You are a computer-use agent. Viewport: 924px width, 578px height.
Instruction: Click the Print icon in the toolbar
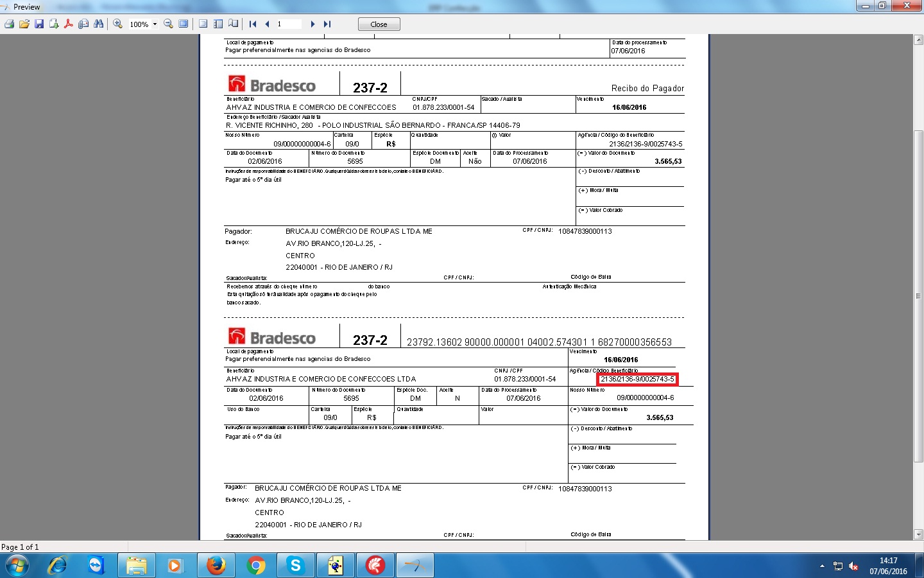[9, 24]
